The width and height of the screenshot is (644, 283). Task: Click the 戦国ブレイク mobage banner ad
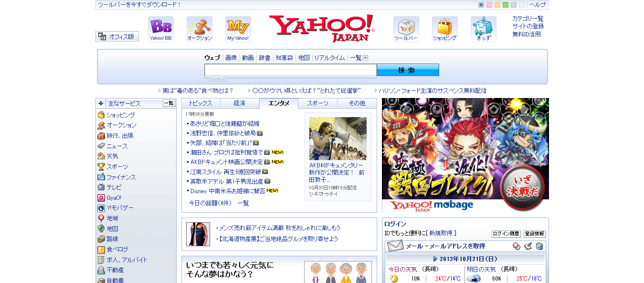point(465,155)
